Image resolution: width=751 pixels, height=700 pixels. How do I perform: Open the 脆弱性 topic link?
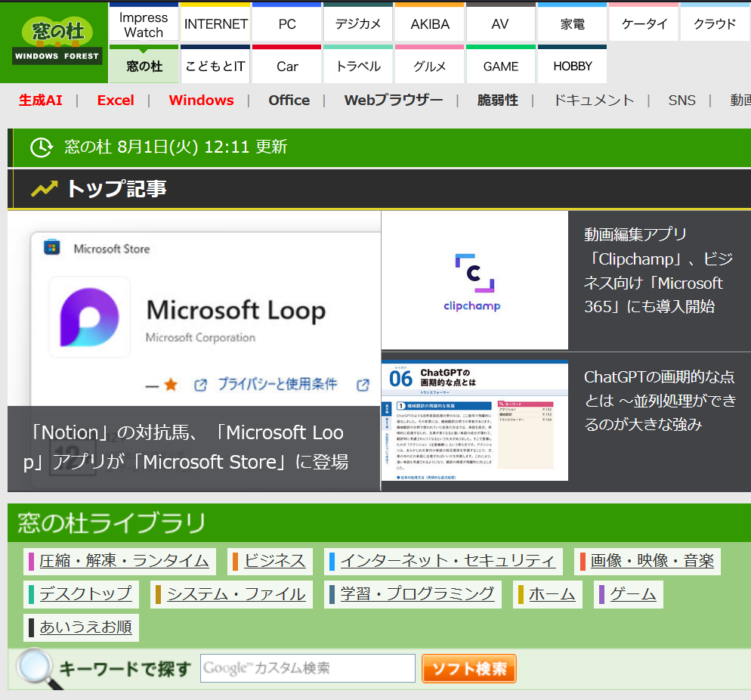(x=498, y=100)
